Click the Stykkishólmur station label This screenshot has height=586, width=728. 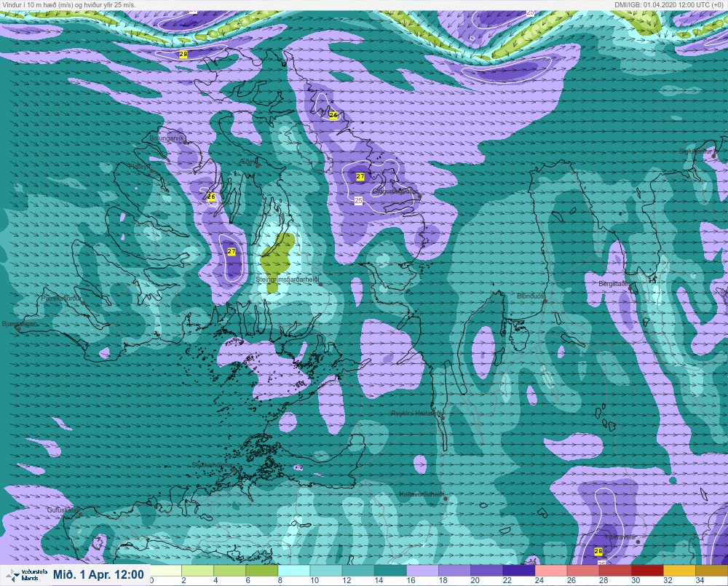click(212, 465)
